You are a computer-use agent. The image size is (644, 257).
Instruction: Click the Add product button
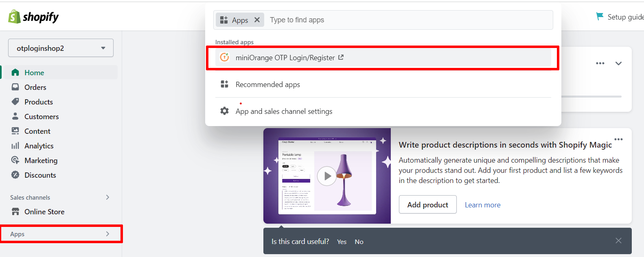point(427,205)
